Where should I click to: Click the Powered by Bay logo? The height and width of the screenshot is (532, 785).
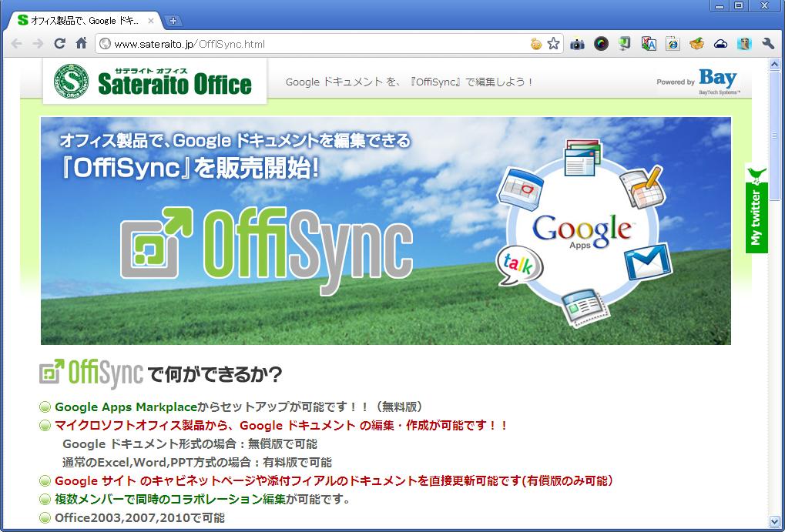click(x=698, y=82)
